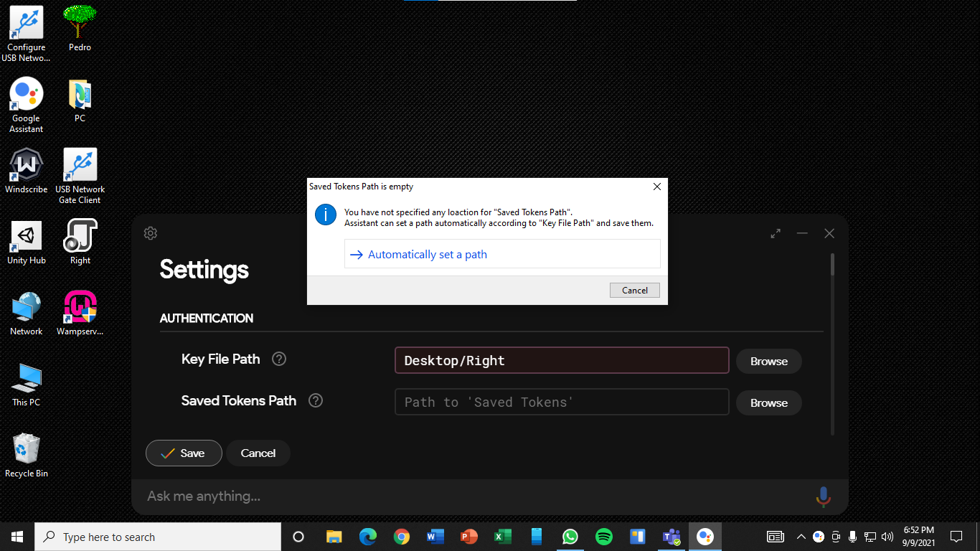Minimize the Google Assistant window

tap(802, 233)
